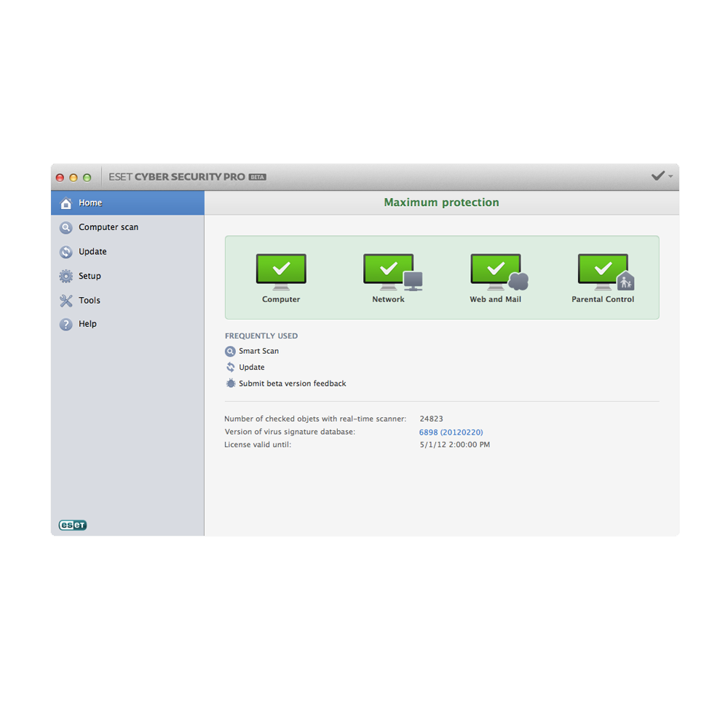Click 'Version of virus signature database' label
The width and height of the screenshot is (728, 728).
point(290,432)
